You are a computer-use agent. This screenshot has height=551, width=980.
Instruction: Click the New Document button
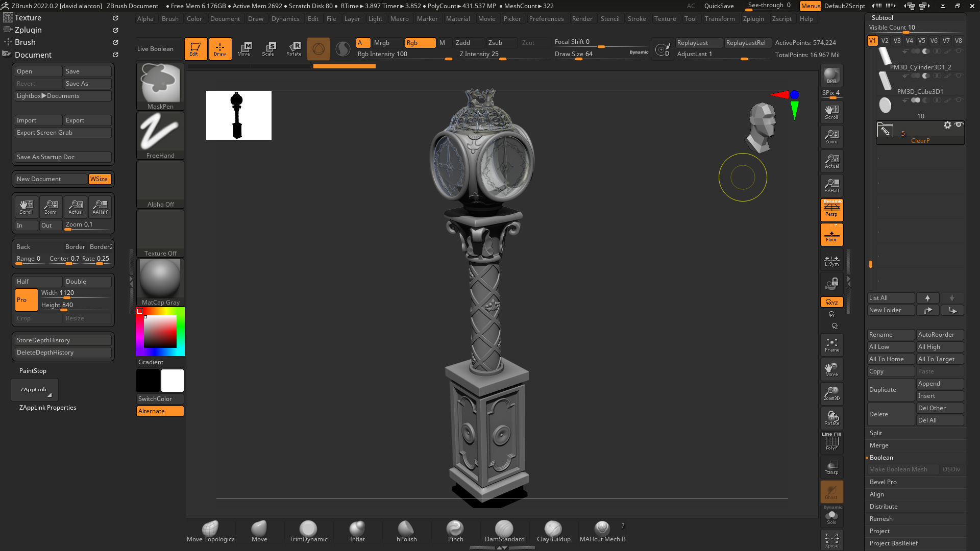pyautogui.click(x=51, y=179)
